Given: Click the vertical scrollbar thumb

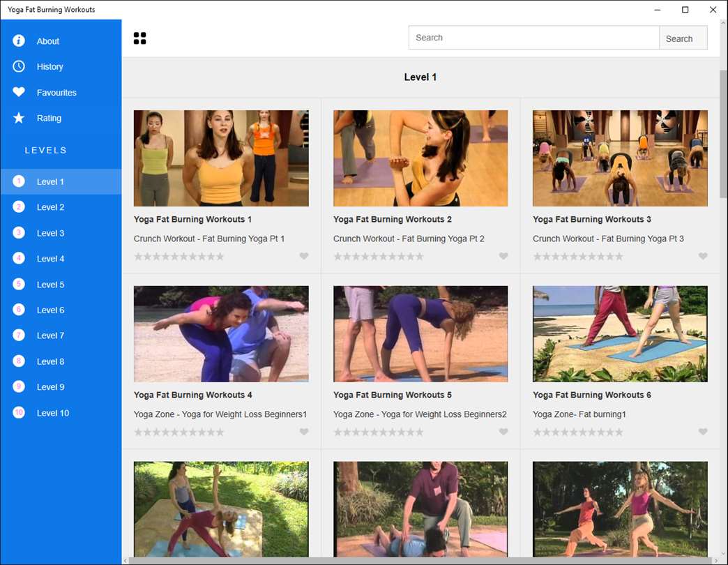Looking at the screenshot, I should (x=723, y=134).
